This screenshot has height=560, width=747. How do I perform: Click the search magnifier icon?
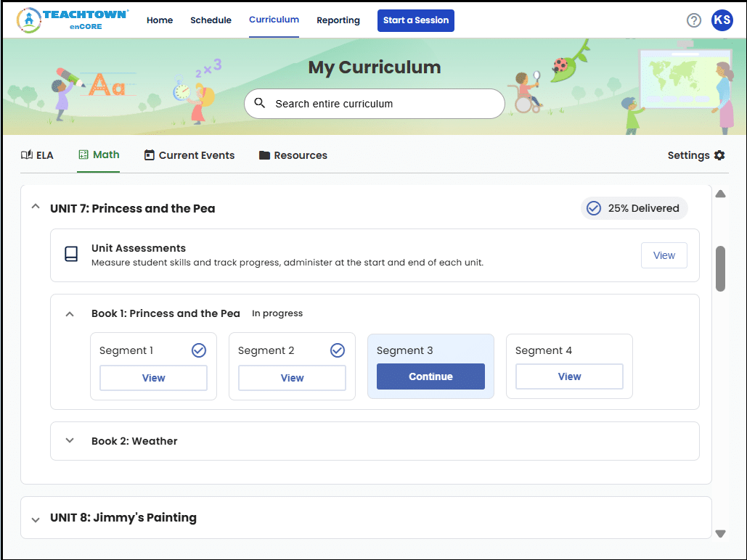[x=260, y=103]
